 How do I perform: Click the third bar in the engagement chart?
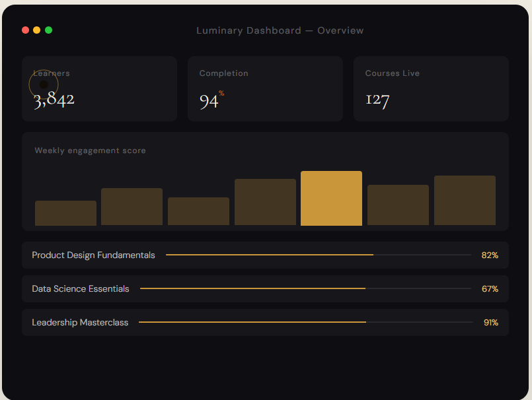(198, 211)
